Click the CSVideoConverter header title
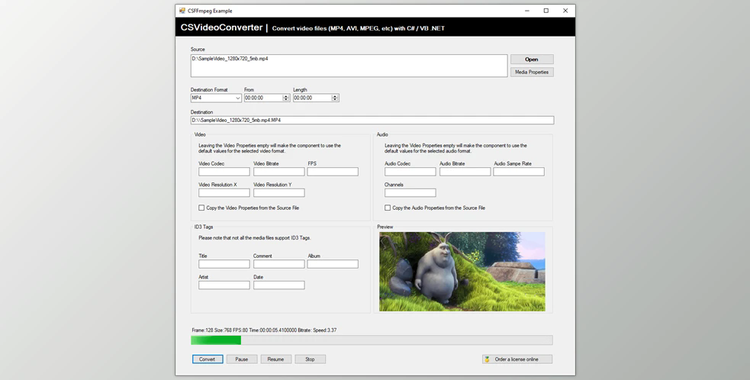 click(221, 28)
